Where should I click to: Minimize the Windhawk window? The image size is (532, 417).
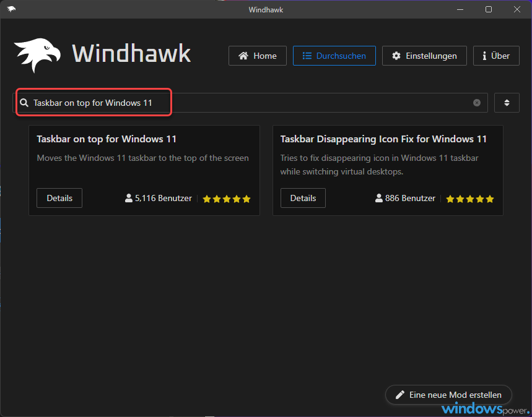[x=460, y=9]
